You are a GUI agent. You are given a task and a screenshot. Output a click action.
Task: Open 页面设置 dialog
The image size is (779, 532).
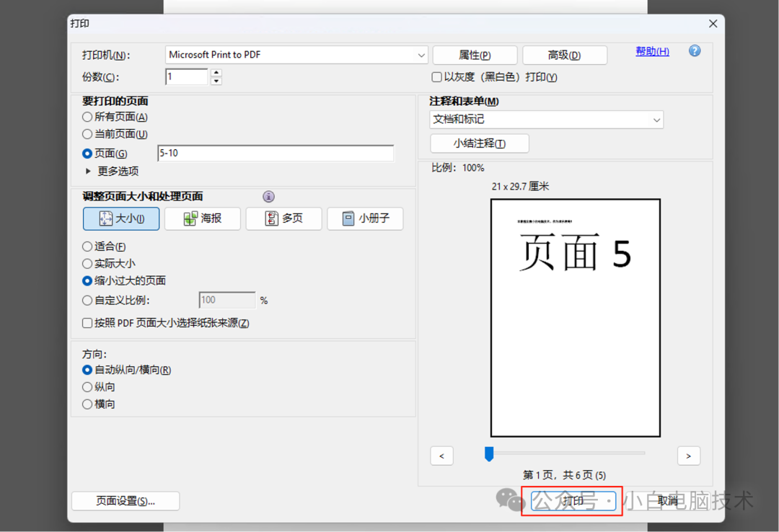pyautogui.click(x=125, y=500)
